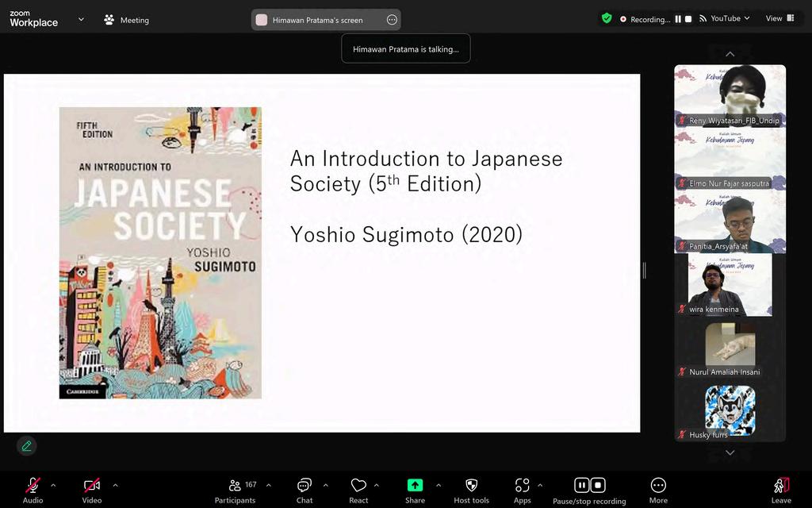Stop recording using top bar stop icon

(688, 19)
